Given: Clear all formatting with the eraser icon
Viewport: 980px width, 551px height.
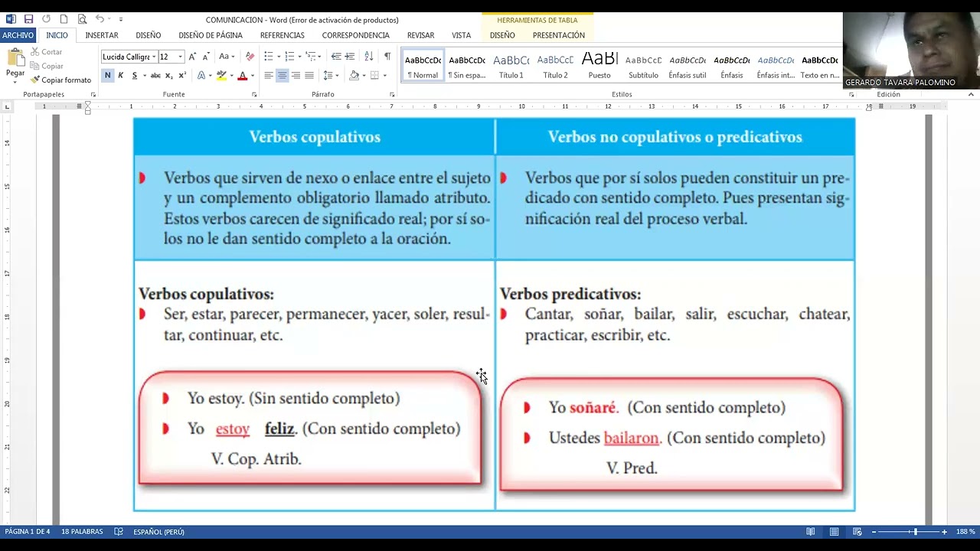Looking at the screenshot, I should pos(250,57).
